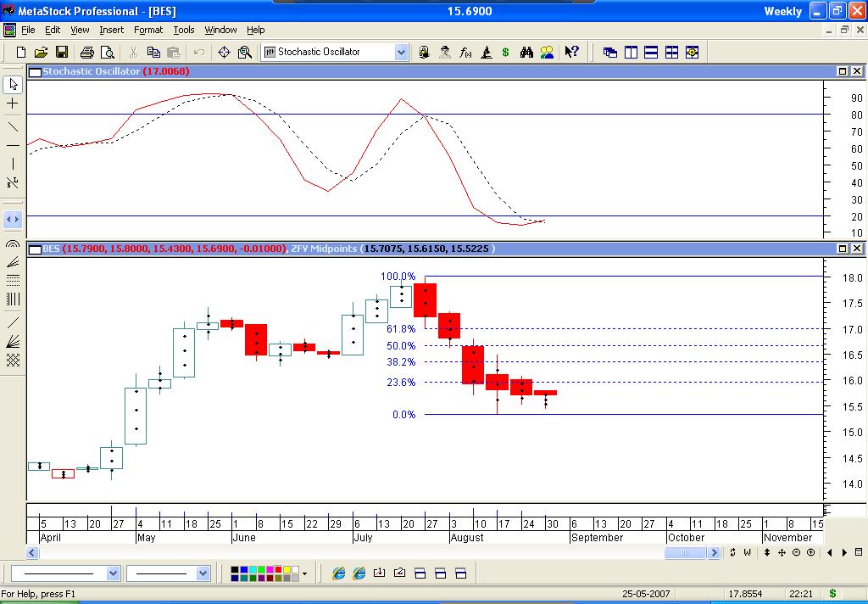
Task: Open the View menu
Action: [80, 30]
